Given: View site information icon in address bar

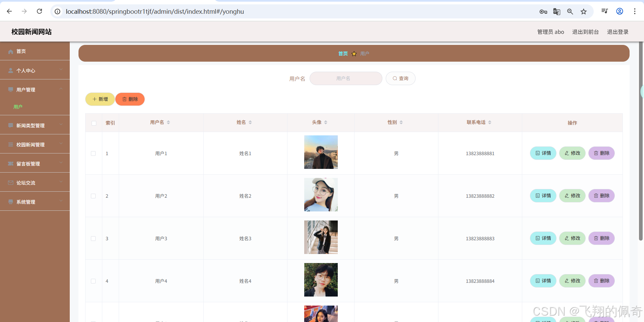Looking at the screenshot, I should click(58, 11).
